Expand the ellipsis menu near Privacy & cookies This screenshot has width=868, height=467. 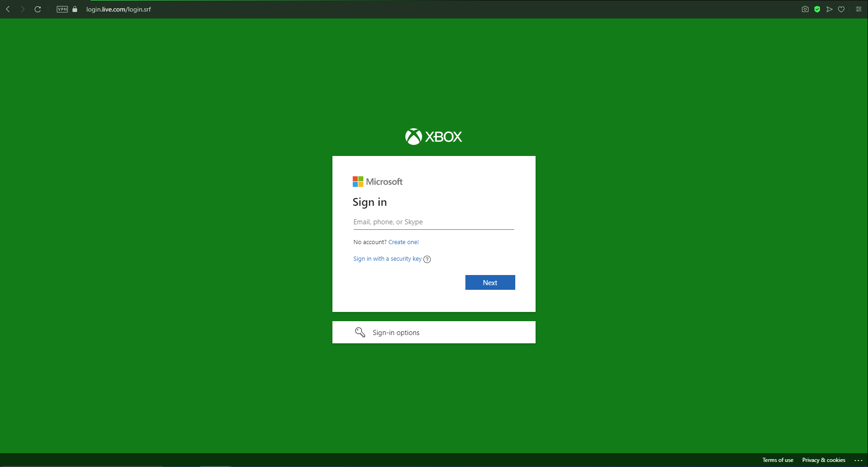pyautogui.click(x=856, y=460)
